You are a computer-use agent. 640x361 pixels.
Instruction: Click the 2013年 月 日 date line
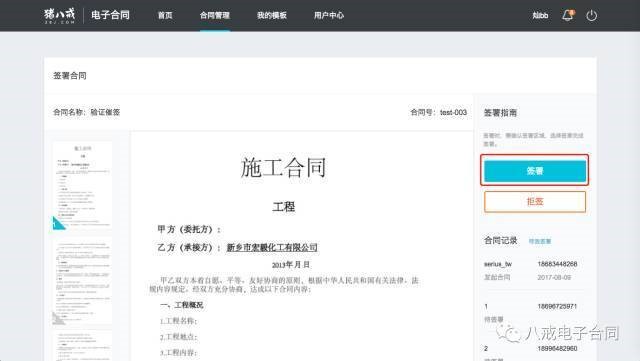click(x=291, y=265)
